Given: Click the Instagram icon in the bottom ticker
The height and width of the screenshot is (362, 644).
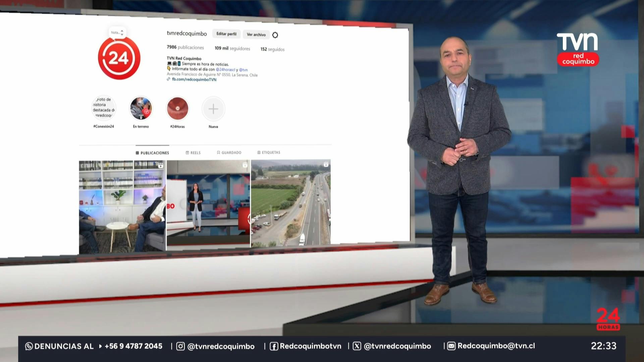Looking at the screenshot, I should (180, 346).
